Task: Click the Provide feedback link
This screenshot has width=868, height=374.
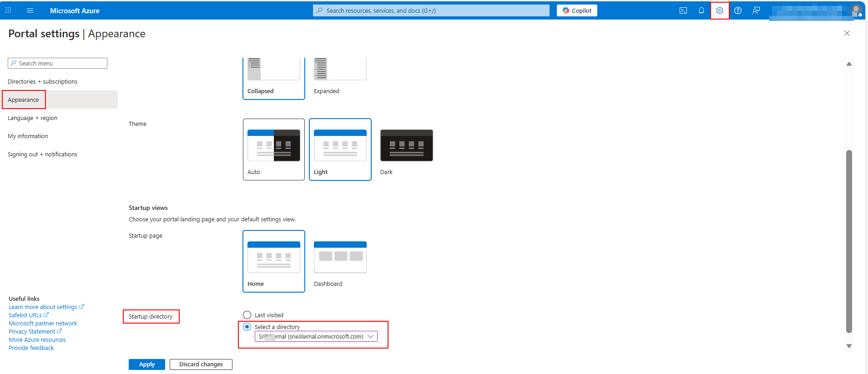Action: click(31, 348)
